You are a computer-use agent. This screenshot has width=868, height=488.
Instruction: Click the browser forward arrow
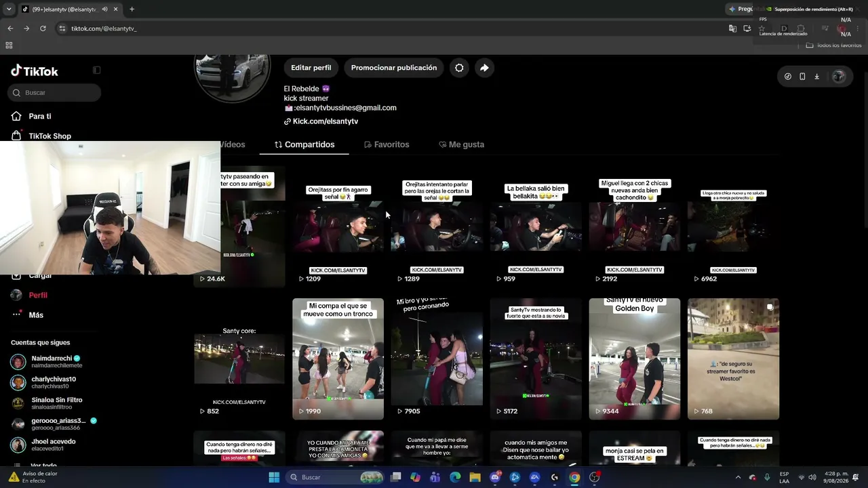(26, 28)
